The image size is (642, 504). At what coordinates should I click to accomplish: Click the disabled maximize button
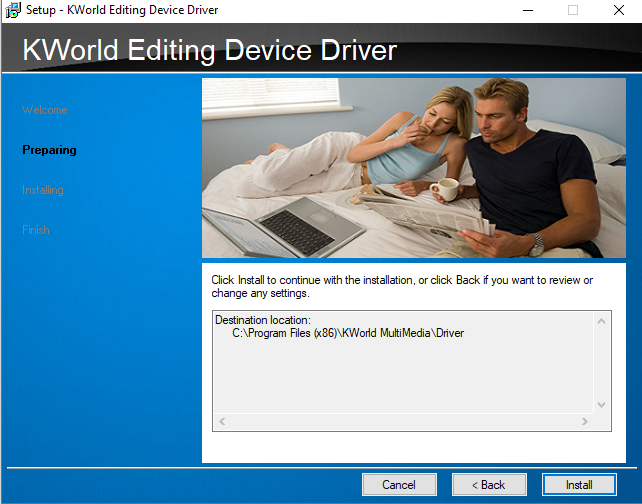pyautogui.click(x=573, y=10)
